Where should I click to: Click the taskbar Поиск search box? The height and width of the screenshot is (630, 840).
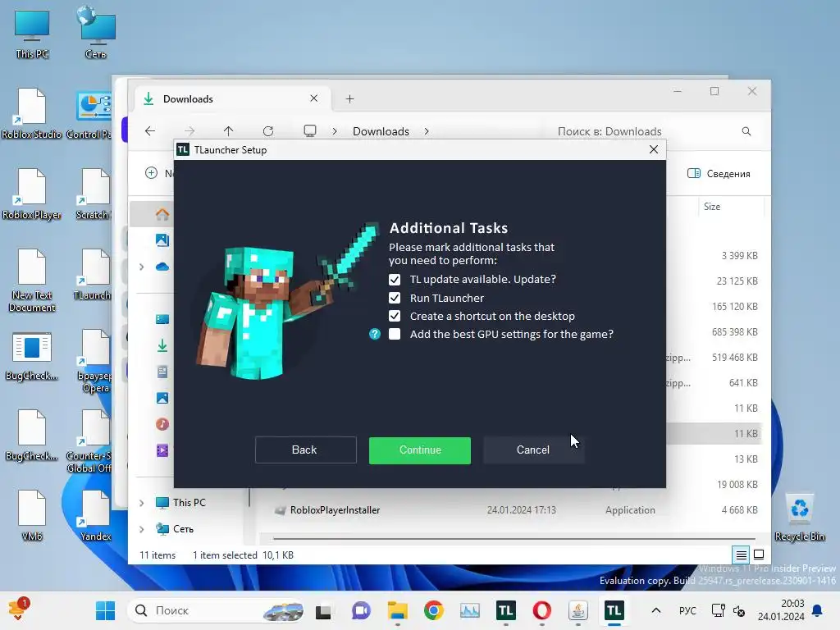(217, 610)
